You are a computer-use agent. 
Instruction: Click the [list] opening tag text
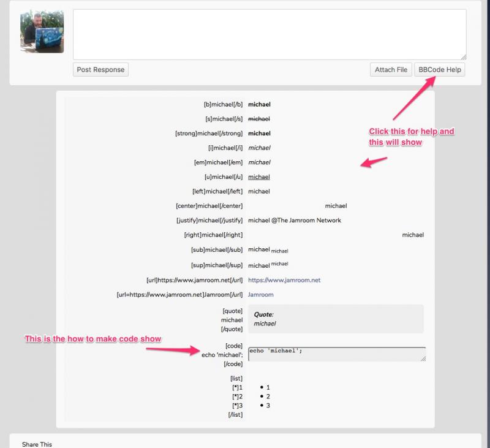(236, 379)
